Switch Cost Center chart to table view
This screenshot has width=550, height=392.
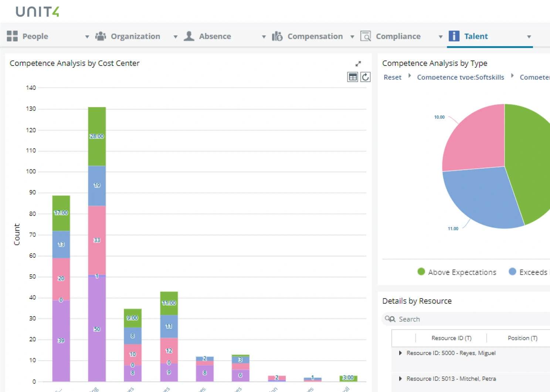click(353, 77)
